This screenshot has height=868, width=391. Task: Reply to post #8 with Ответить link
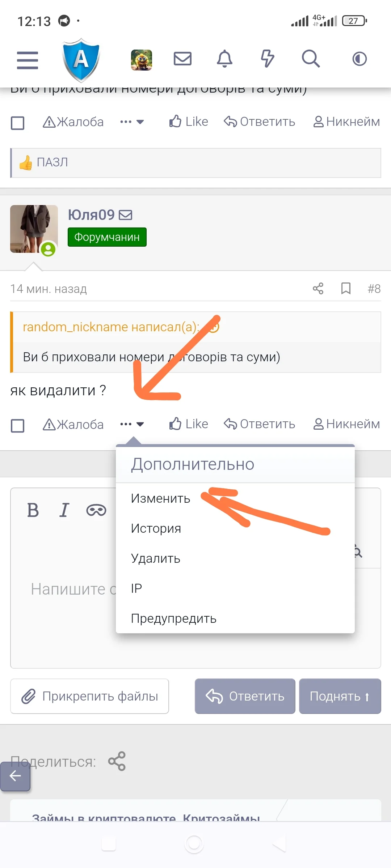[x=260, y=424]
